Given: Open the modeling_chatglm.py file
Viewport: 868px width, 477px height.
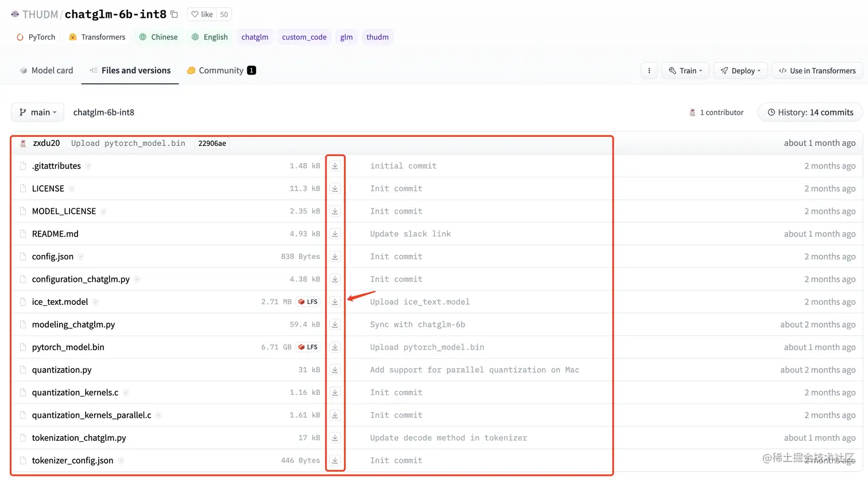Looking at the screenshot, I should [73, 324].
